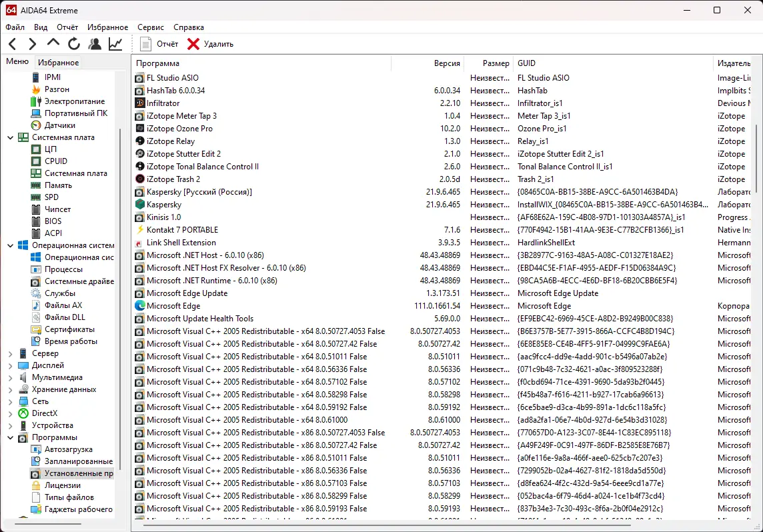Select the Процессы icon in tree
Viewport: 763px width, 532px height.
[x=35, y=269]
